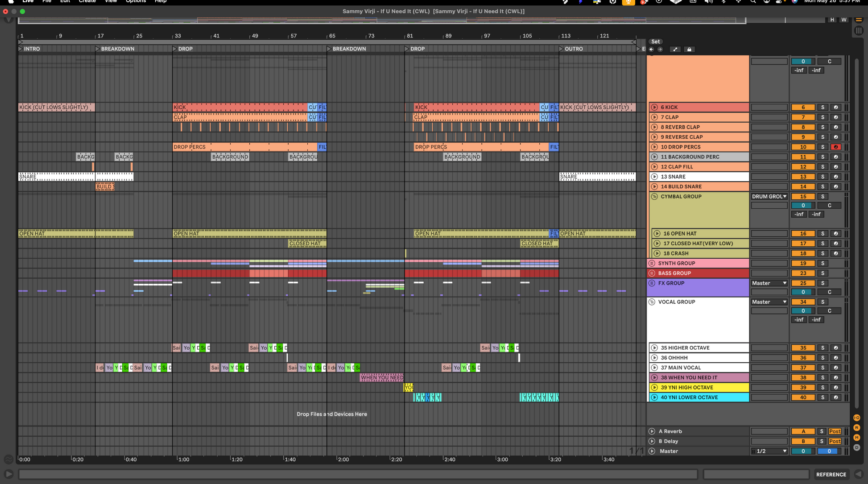
Task: Show or hide track Delay section
Action: tap(857, 447)
